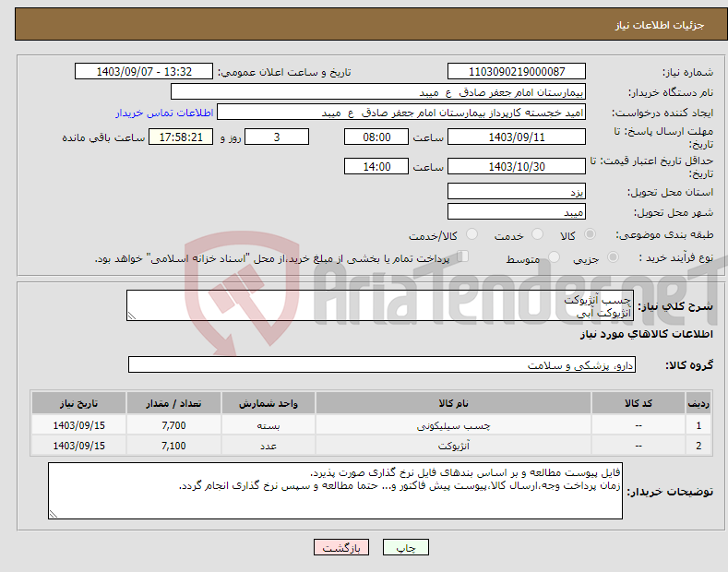Select the کالا/خدمت radio button
This screenshot has width=728, height=572.
tap(471, 234)
